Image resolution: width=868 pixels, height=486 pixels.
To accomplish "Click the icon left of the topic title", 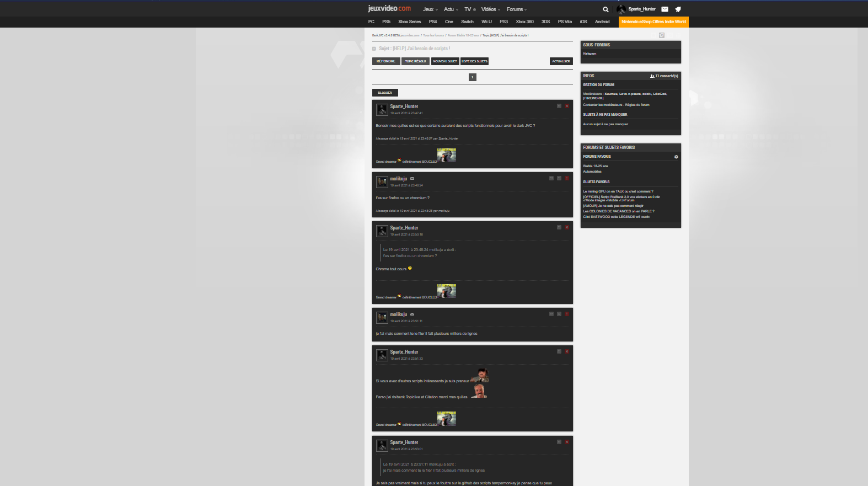I will (x=374, y=49).
